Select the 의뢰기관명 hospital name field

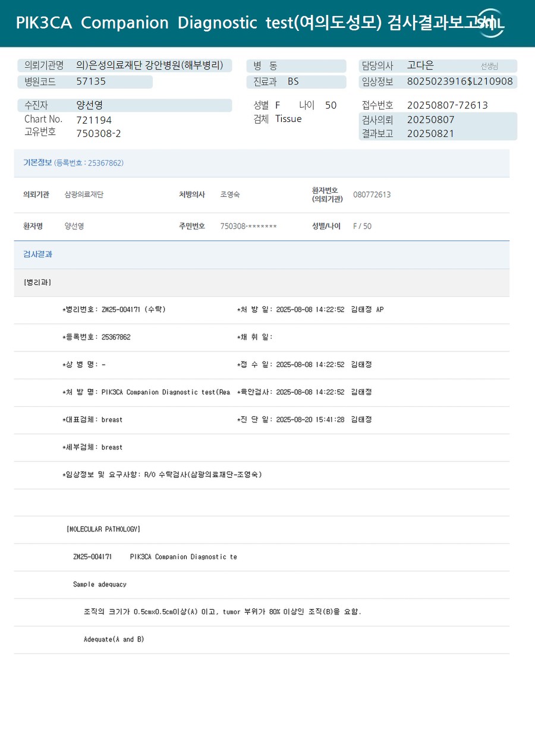tap(124, 65)
